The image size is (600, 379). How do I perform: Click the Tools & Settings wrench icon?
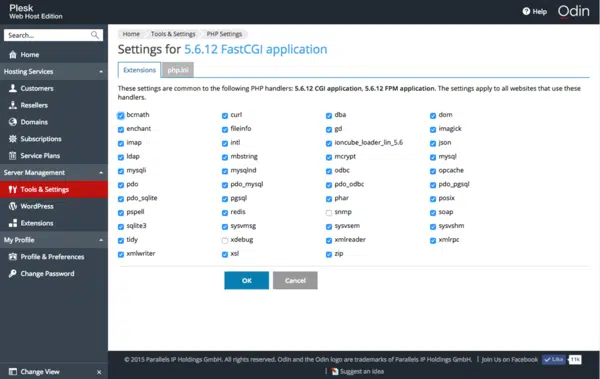click(x=13, y=190)
